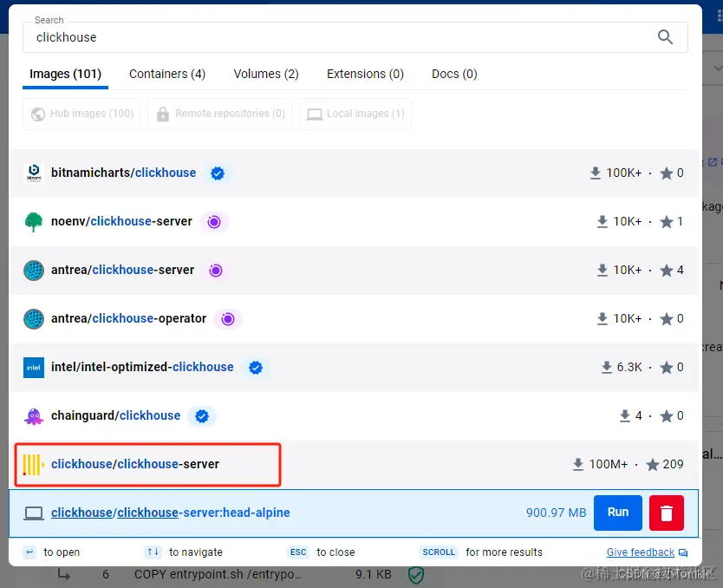Click the antrea globe logo beside clickhouse-server
Screen dimensions: 723x588
coord(34,271)
